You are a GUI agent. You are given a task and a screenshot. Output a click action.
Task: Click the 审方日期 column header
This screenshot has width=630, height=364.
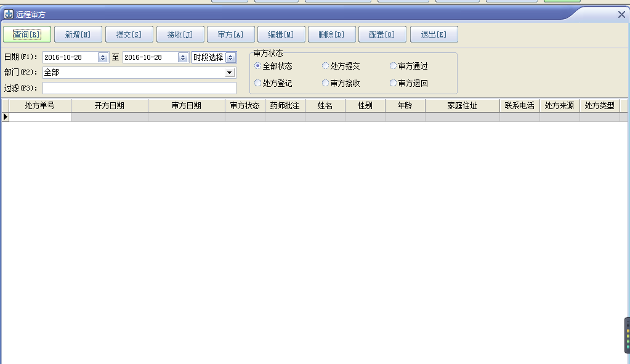[187, 106]
